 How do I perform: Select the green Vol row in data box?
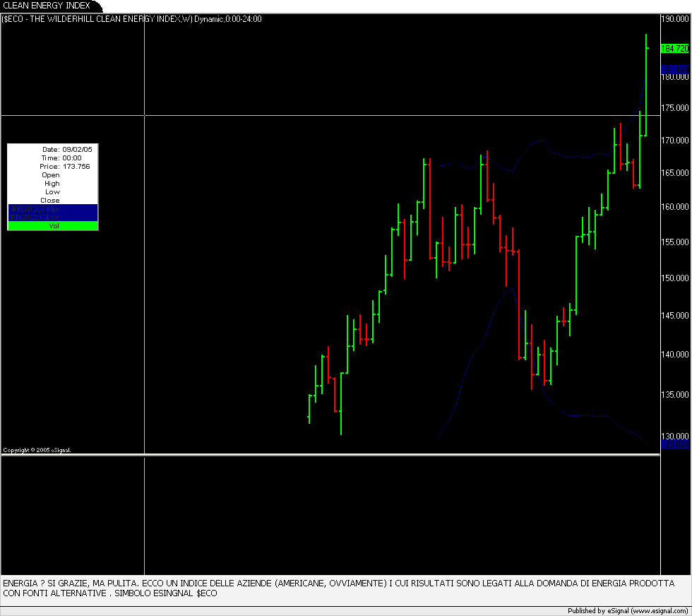53,226
